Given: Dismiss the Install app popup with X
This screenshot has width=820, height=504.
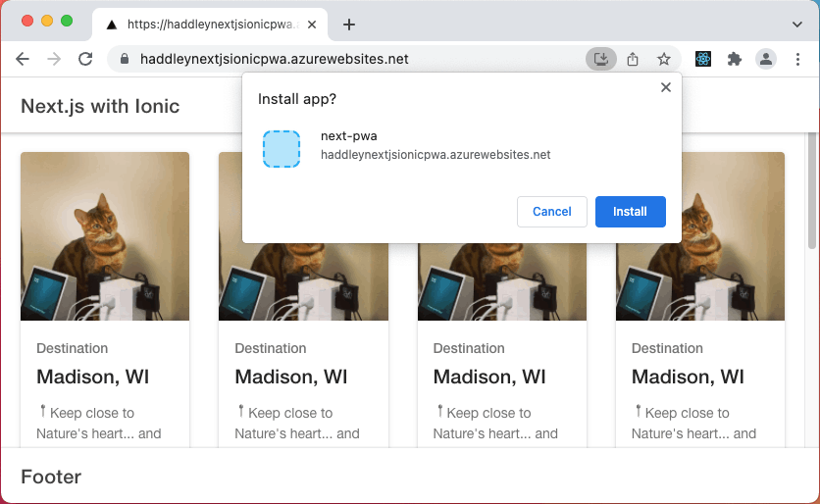Looking at the screenshot, I should tap(666, 87).
